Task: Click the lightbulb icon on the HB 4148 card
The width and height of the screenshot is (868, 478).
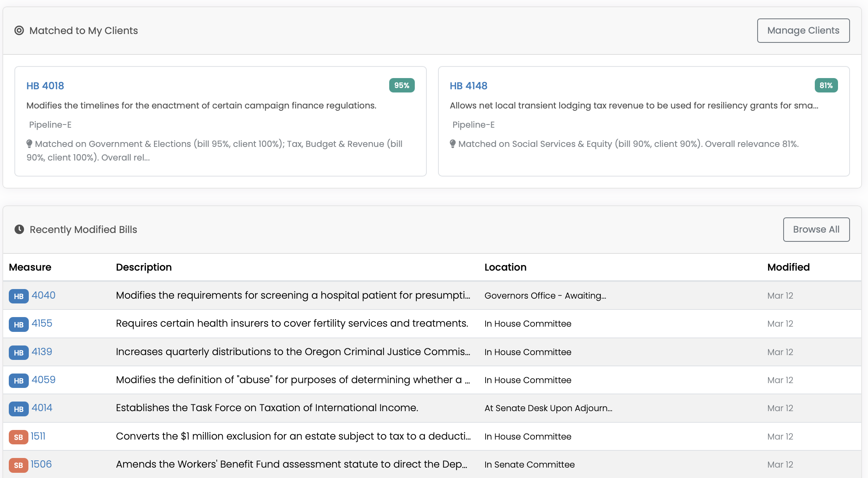Action: coord(453,144)
